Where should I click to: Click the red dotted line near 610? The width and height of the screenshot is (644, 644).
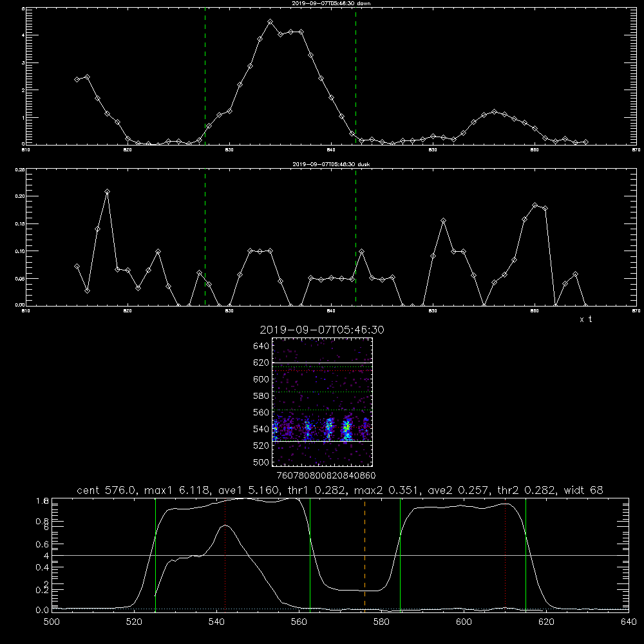tap(505, 555)
